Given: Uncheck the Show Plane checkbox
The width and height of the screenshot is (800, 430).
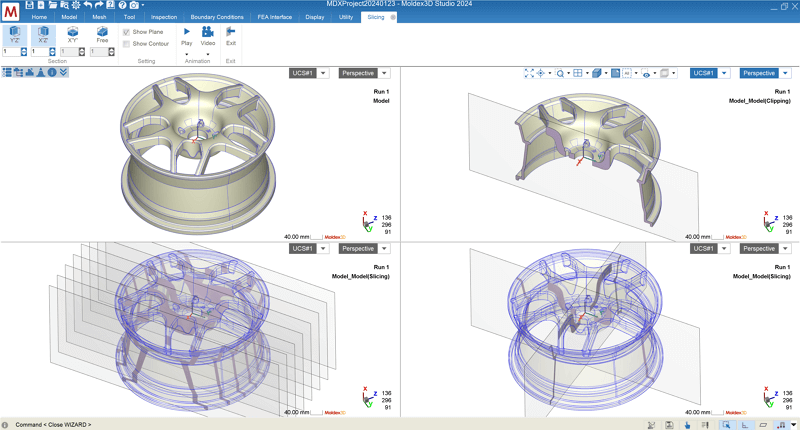Looking at the screenshot, I should tap(126, 32).
